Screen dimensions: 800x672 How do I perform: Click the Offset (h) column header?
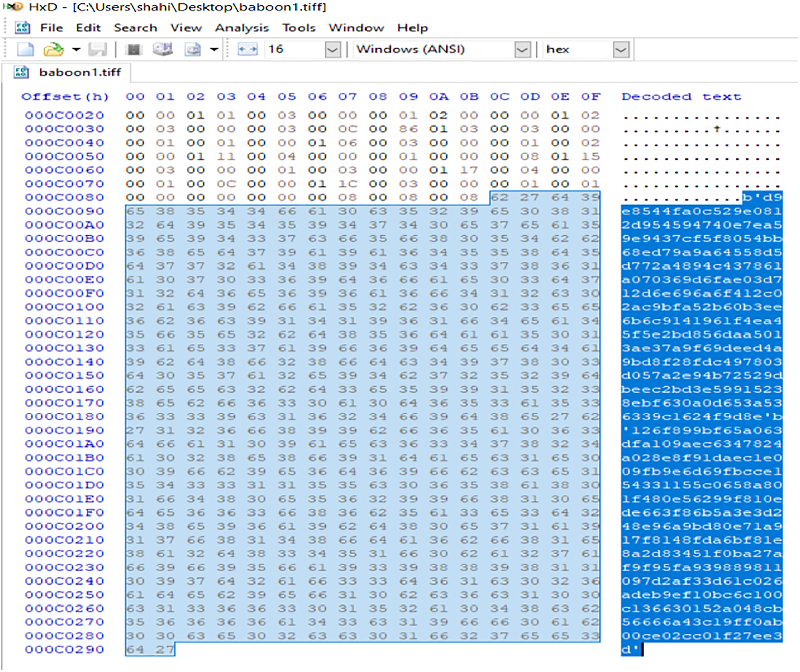pos(64,97)
